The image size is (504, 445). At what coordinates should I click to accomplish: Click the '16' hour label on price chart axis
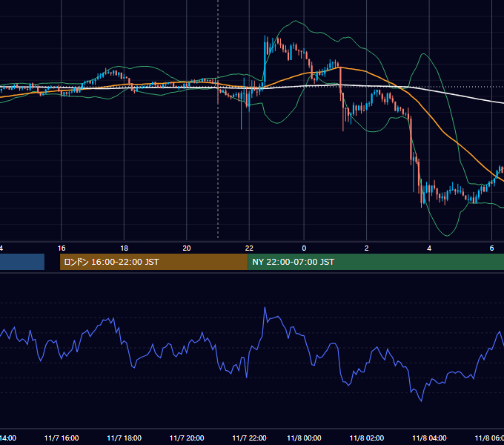pyautogui.click(x=62, y=248)
